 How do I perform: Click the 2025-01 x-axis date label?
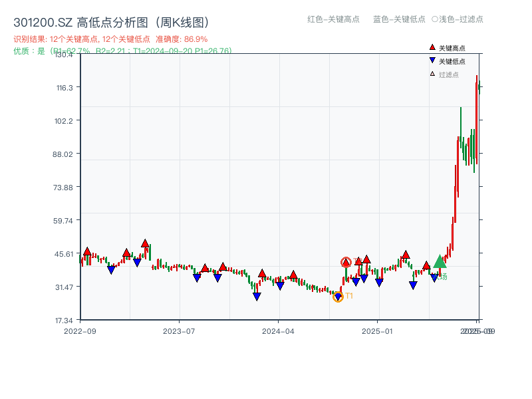point(377,331)
